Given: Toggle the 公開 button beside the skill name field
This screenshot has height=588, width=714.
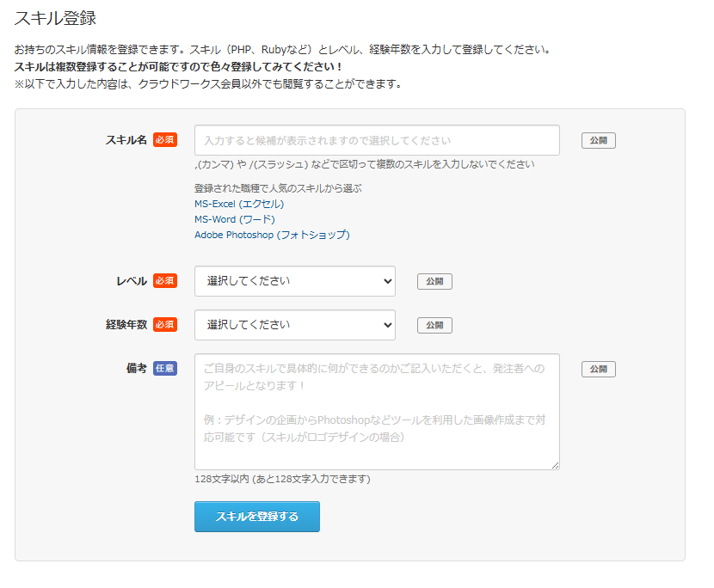Looking at the screenshot, I should (x=599, y=141).
